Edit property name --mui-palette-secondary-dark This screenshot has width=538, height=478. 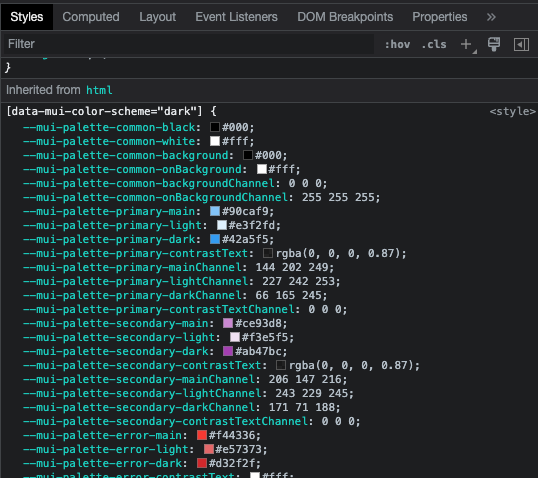click(x=116, y=351)
